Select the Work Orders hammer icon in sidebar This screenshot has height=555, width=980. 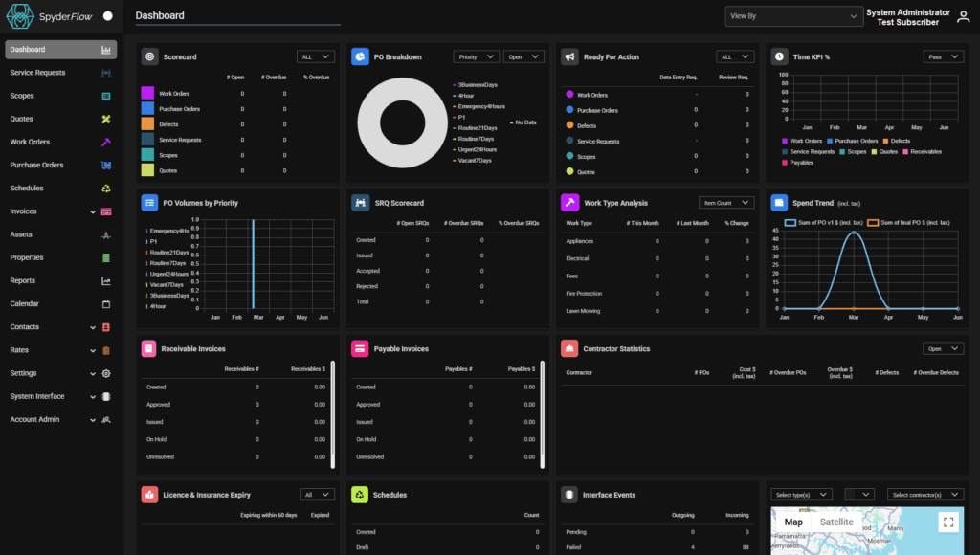click(x=105, y=142)
